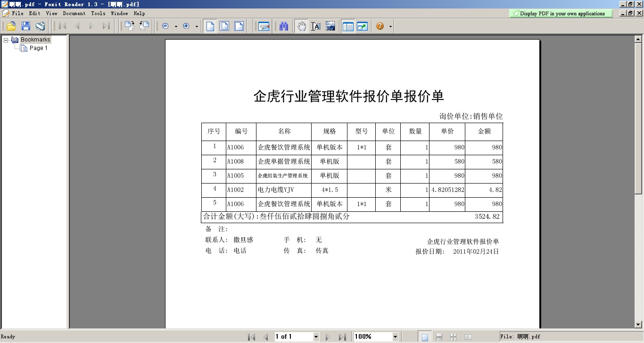Enable single page layout in status bar

pos(425,337)
